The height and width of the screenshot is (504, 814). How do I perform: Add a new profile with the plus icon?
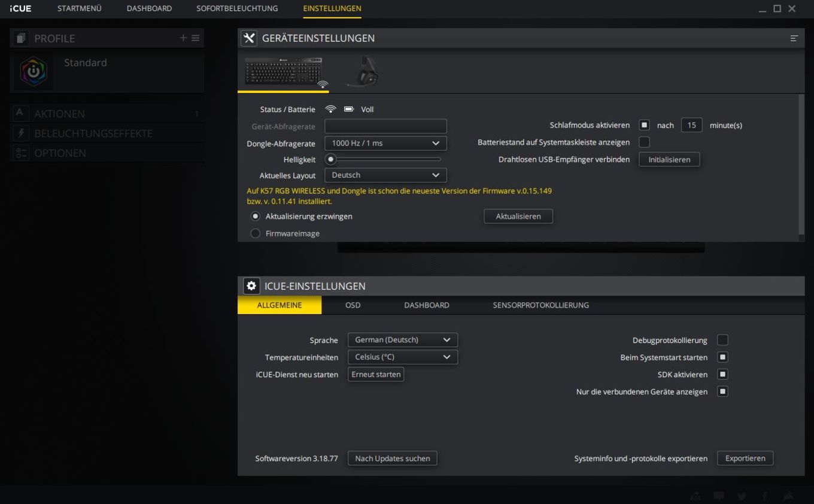(184, 38)
